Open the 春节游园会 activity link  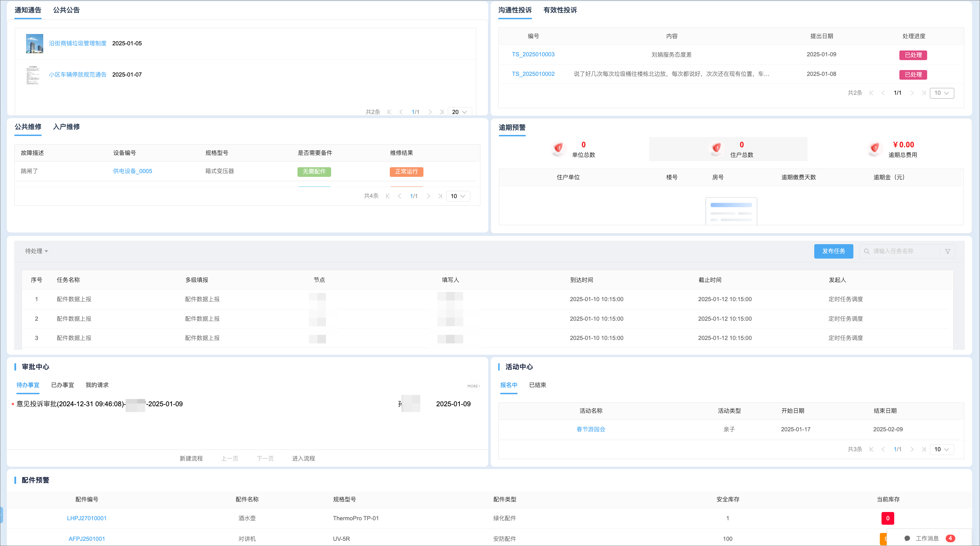(591, 430)
